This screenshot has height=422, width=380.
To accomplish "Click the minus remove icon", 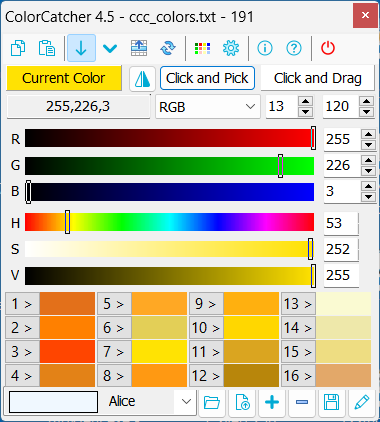I will point(302,402).
